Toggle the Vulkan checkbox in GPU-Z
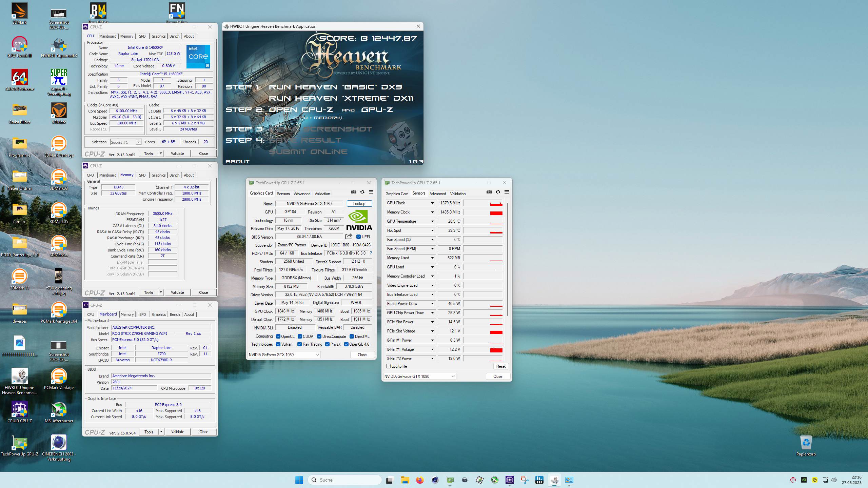This screenshot has width=868, height=488. tap(278, 344)
